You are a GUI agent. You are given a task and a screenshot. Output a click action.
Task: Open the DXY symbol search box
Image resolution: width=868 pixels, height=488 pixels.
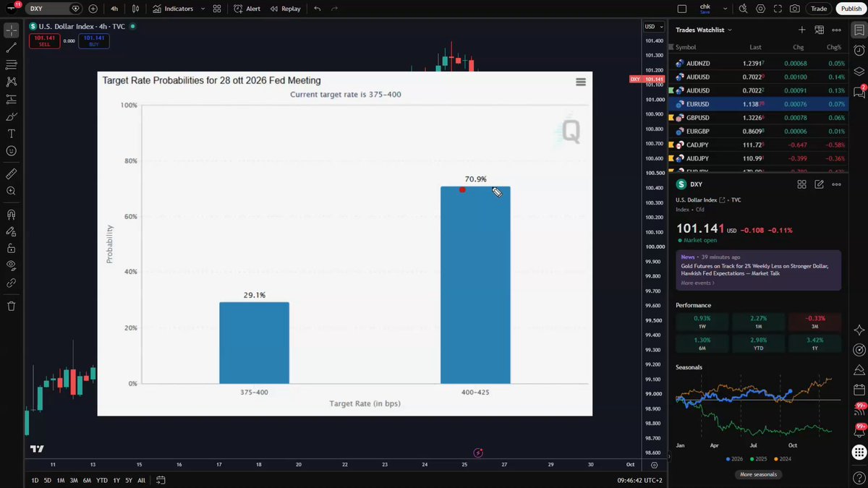[55, 9]
